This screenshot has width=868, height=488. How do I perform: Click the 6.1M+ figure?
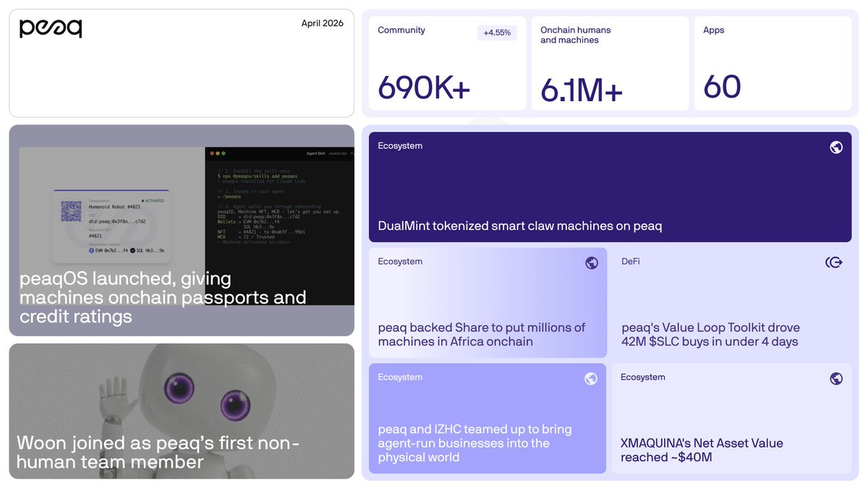[x=582, y=90]
